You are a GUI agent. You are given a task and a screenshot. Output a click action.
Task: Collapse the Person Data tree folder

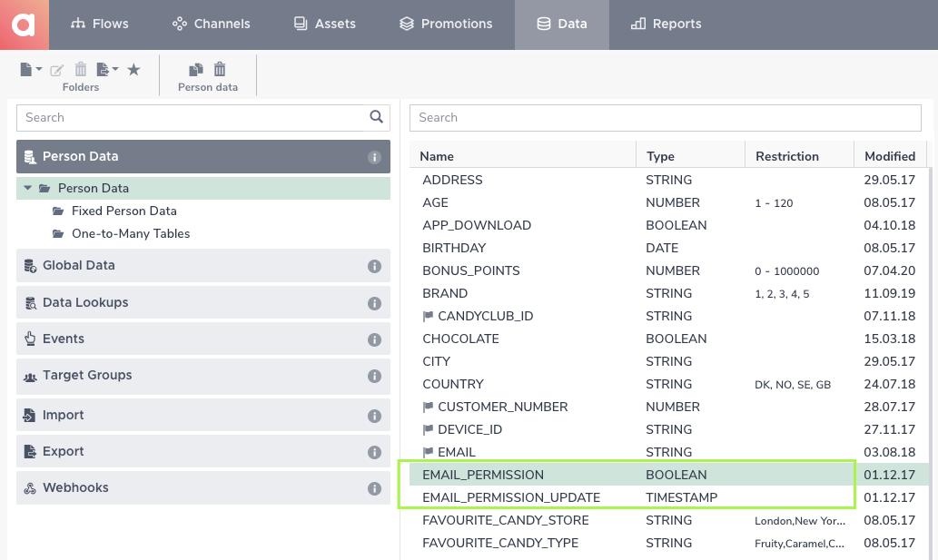point(27,188)
